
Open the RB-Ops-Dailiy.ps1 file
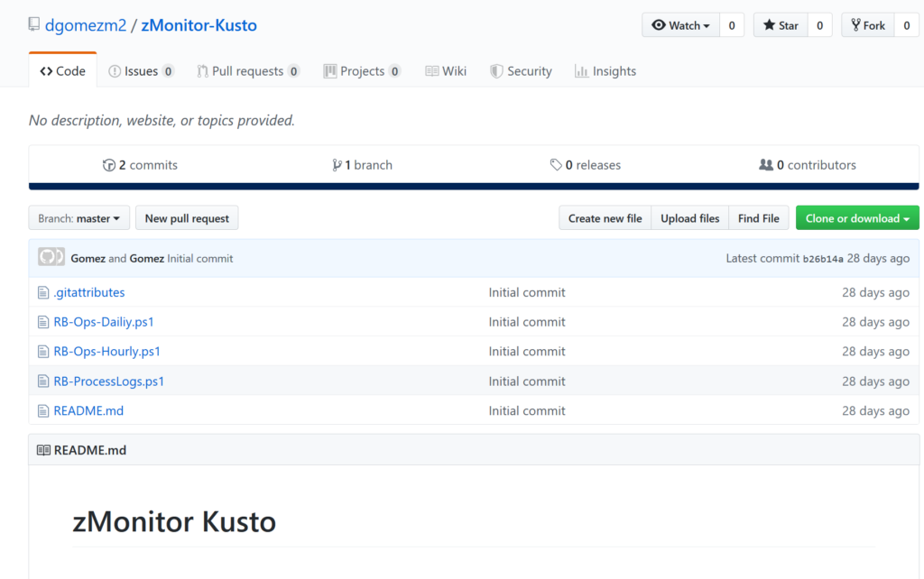tap(104, 322)
